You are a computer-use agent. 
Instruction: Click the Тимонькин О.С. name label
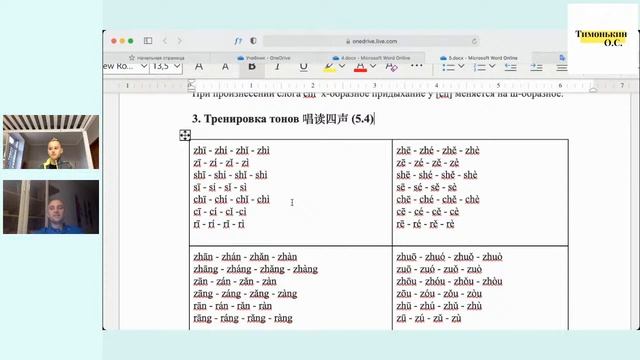[601, 38]
